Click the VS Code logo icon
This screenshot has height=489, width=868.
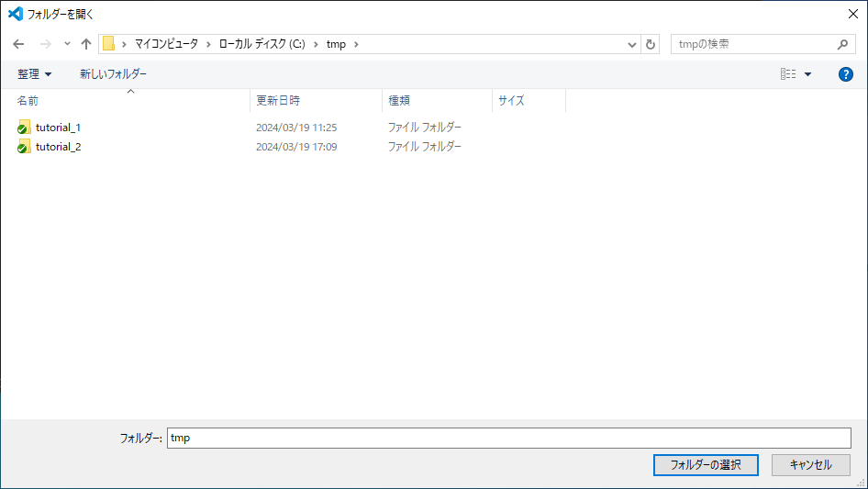click(16, 14)
